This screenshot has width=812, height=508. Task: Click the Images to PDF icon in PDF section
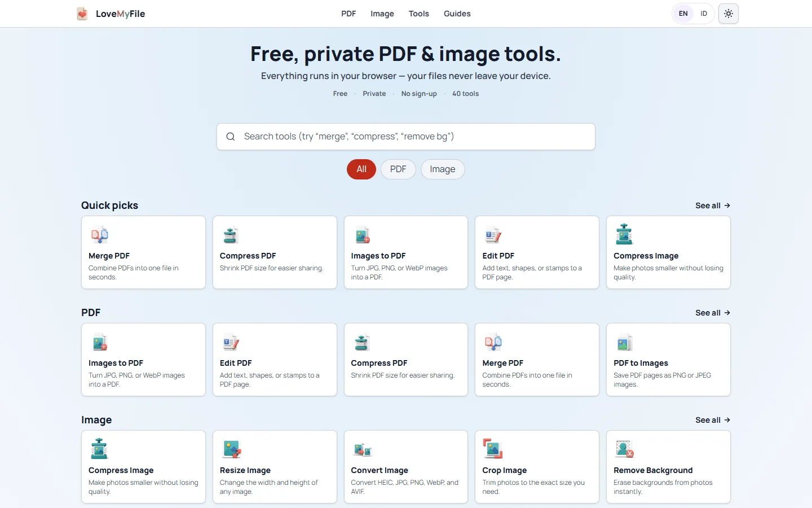99,341
